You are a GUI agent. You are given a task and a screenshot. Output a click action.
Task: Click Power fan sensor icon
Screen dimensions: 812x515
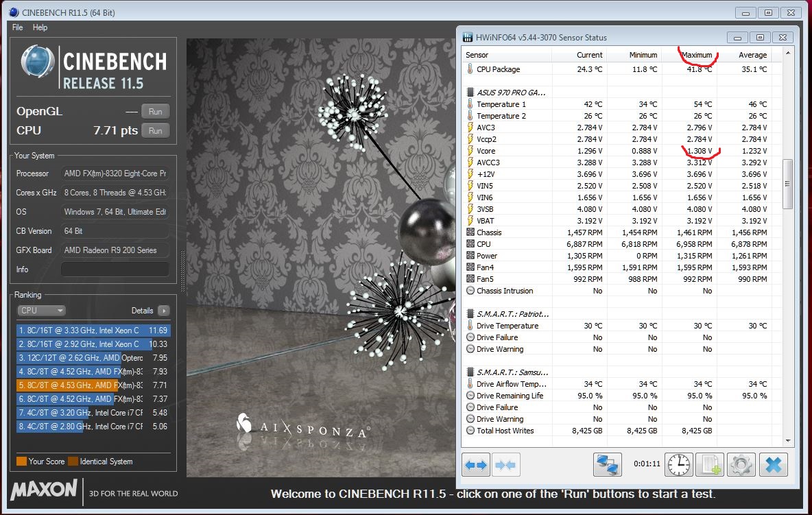[470, 256]
